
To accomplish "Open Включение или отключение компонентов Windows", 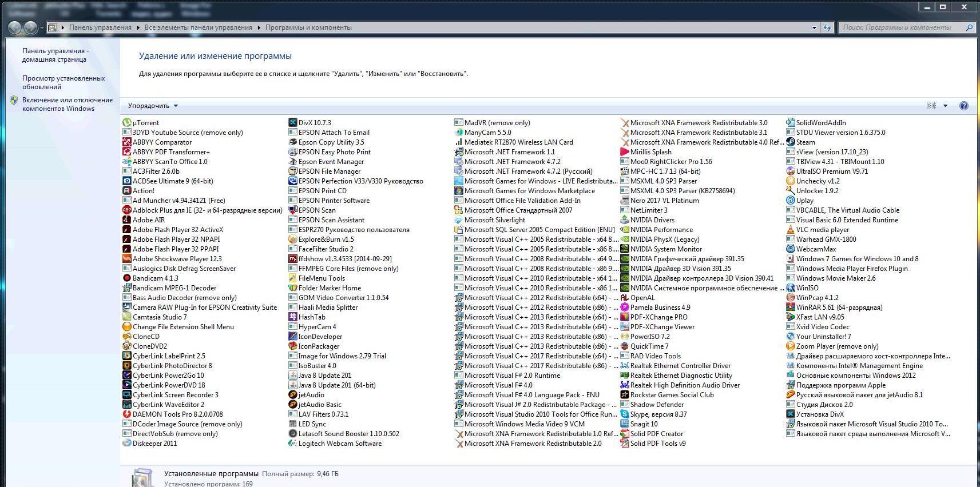I will pos(68,104).
